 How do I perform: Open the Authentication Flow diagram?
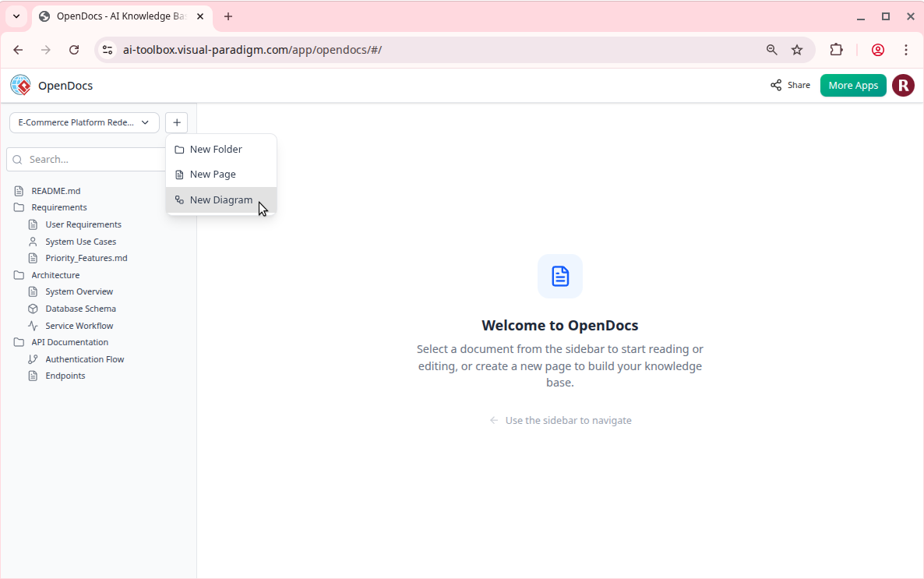click(84, 359)
